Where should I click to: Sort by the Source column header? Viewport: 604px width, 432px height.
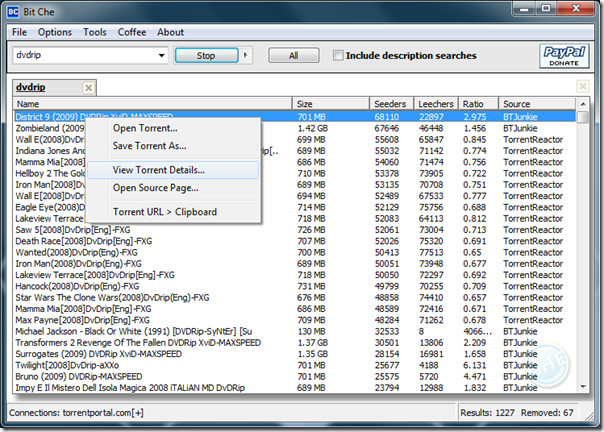point(537,104)
